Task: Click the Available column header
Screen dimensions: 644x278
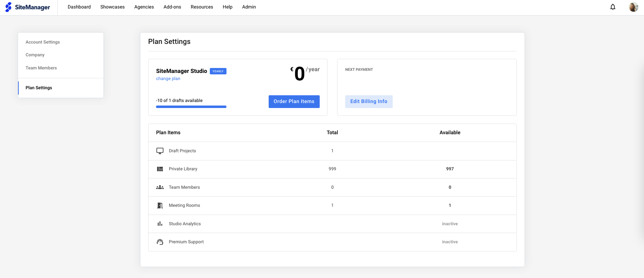Action: 450,132
